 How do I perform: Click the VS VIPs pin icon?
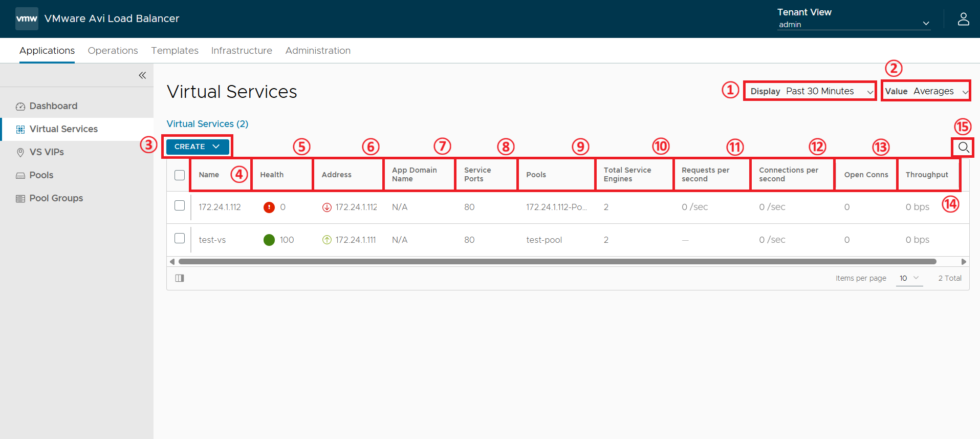pyautogui.click(x=20, y=153)
